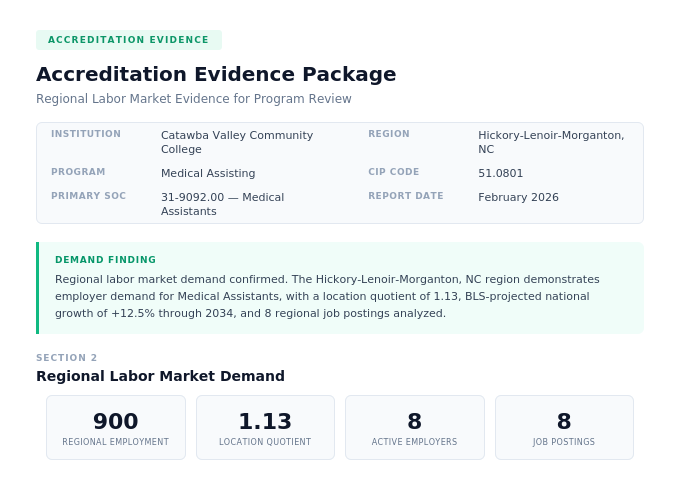The image size is (680, 480).
Task: Click the SECTION 2 label
Action: tap(66, 358)
